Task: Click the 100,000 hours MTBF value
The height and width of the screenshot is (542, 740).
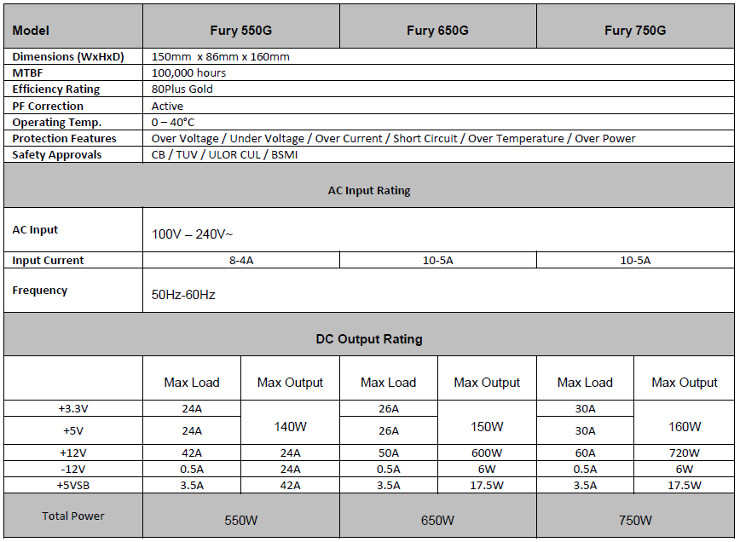Action: click(x=188, y=73)
